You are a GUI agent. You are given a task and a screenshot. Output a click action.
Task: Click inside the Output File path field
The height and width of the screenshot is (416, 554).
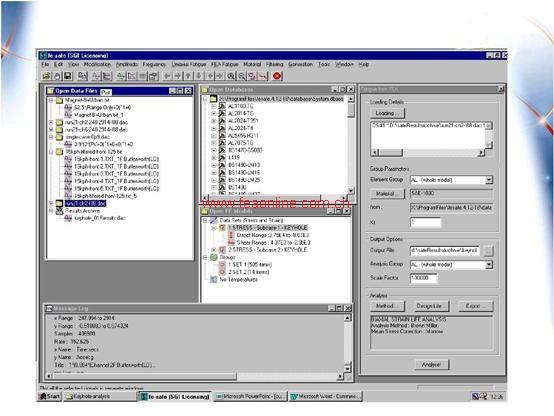pyautogui.click(x=445, y=251)
